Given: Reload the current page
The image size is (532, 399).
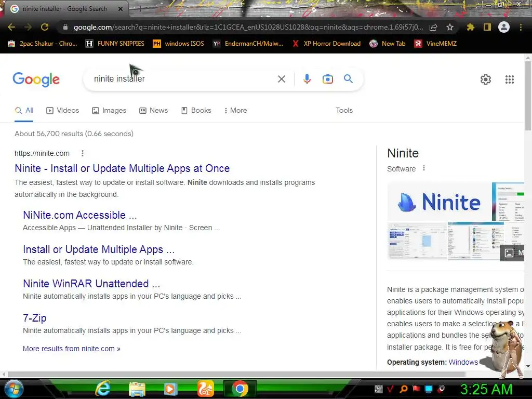Looking at the screenshot, I should pyautogui.click(x=45, y=27).
